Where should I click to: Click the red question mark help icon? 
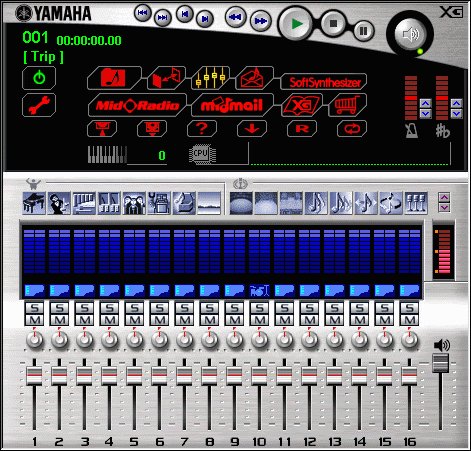(202, 129)
